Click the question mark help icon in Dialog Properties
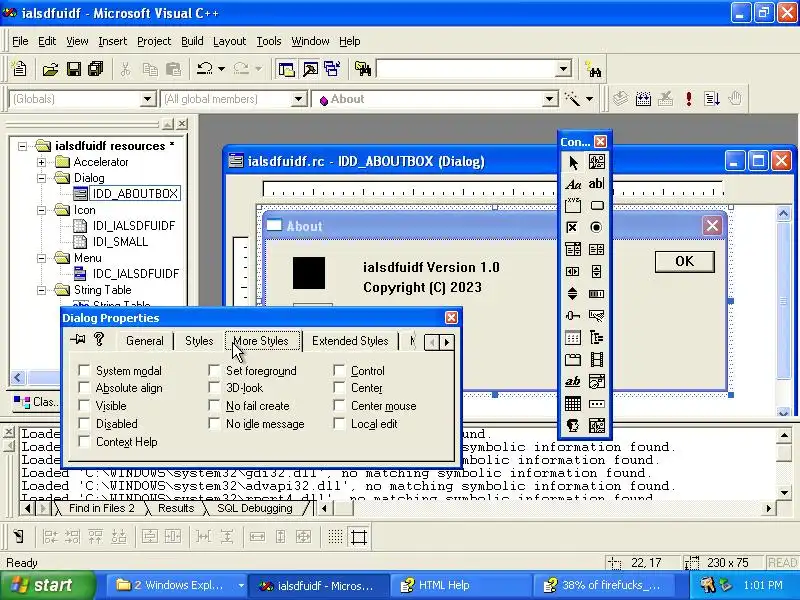This screenshot has width=800, height=600. 99,339
